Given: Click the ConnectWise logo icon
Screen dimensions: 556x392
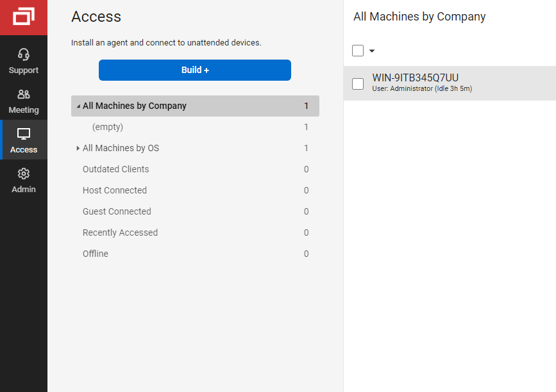Looking at the screenshot, I should coord(24,17).
